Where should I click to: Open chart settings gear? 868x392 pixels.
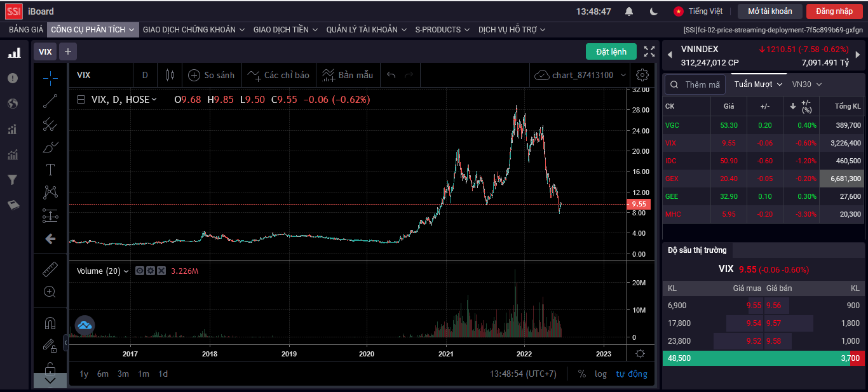pyautogui.click(x=642, y=75)
